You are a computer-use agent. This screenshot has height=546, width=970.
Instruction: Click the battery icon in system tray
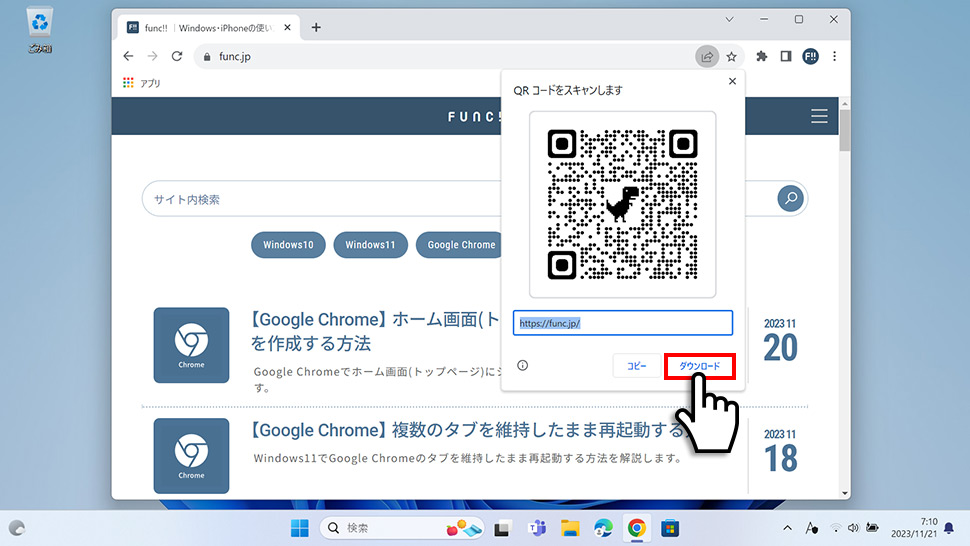[x=872, y=528]
